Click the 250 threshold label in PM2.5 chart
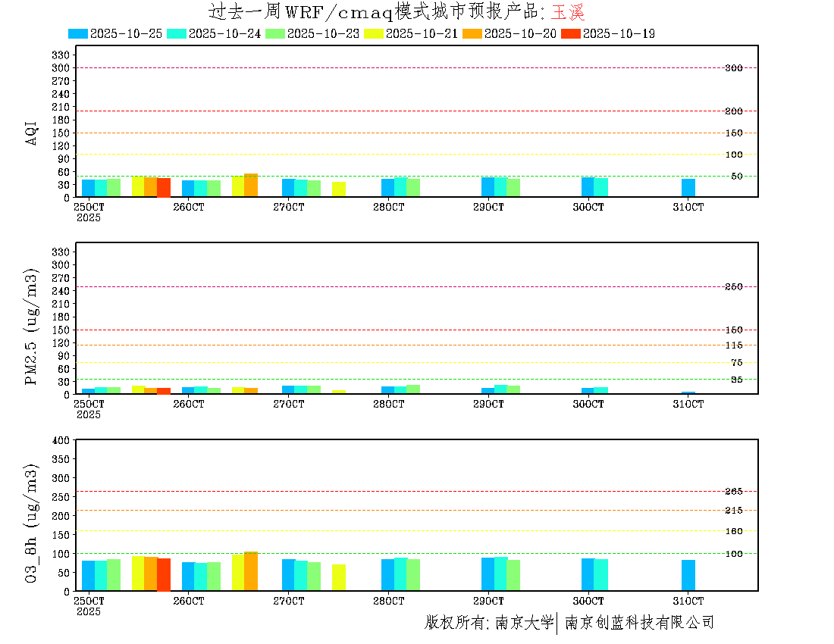 tap(733, 287)
